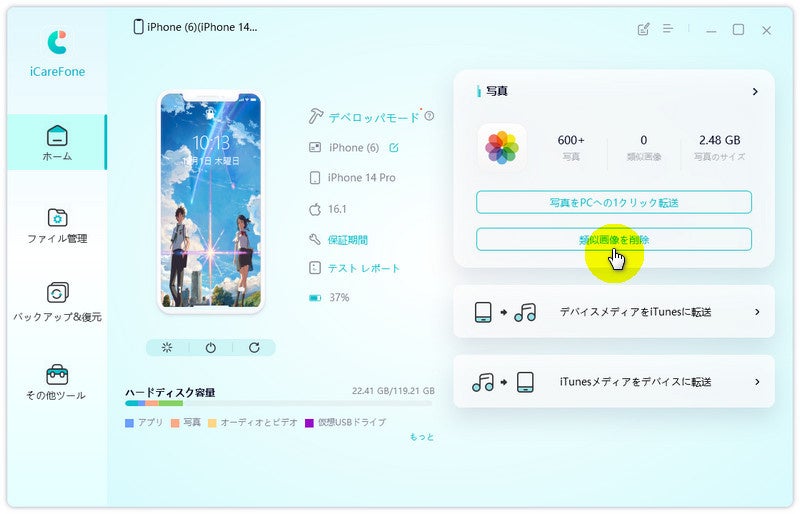The width and height of the screenshot is (800, 514).
Task: Open the feedback edit icon in title bar
Action: click(643, 29)
